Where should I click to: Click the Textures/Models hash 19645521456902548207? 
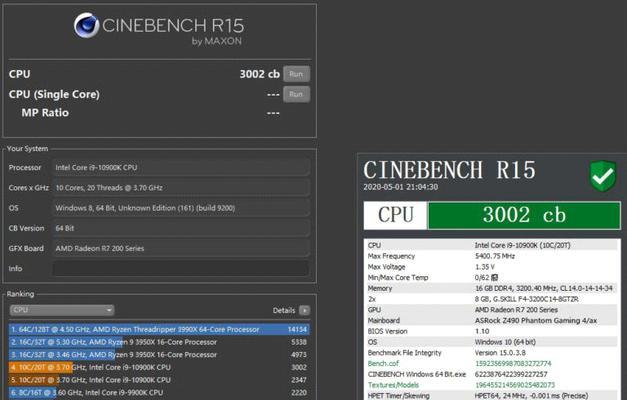coord(515,385)
